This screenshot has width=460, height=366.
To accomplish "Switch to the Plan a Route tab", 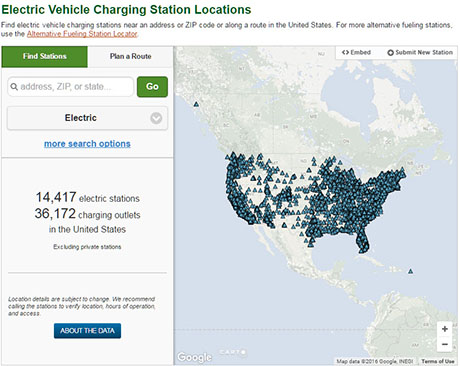I will click(130, 57).
